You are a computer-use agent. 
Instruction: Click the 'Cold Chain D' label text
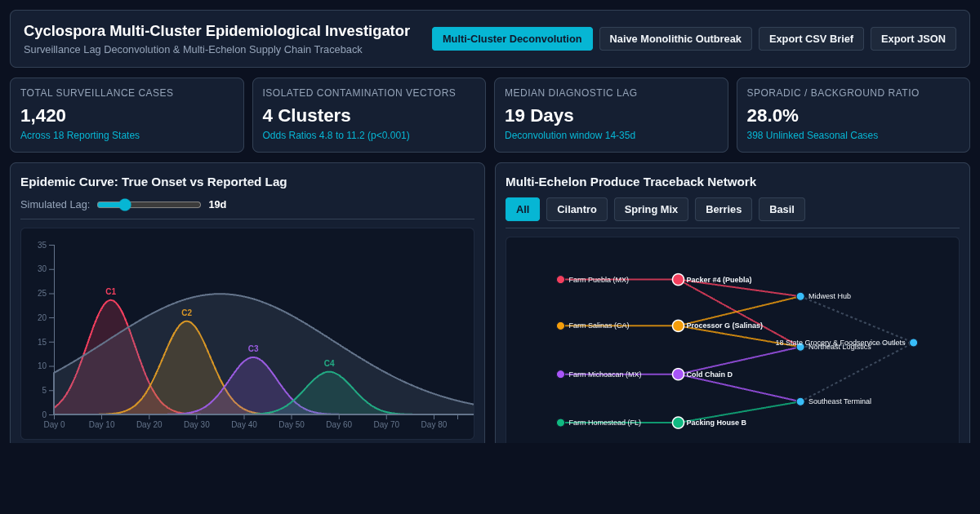click(x=709, y=374)
